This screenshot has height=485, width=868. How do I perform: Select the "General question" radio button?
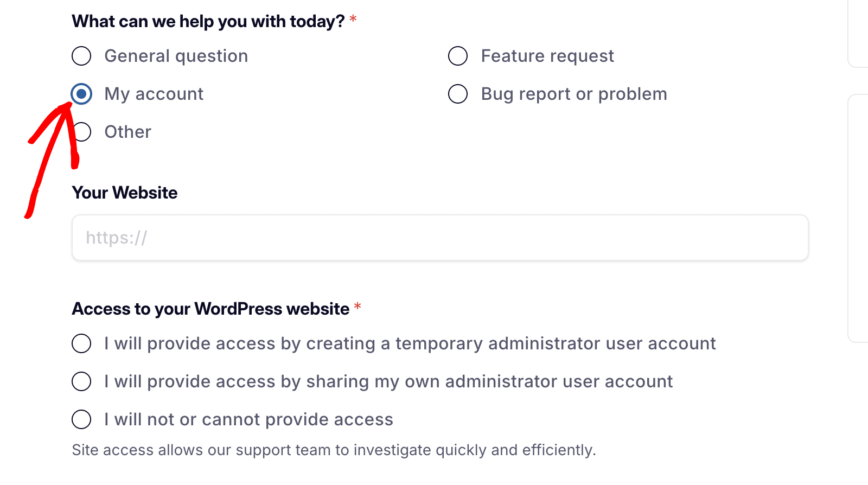(x=81, y=55)
